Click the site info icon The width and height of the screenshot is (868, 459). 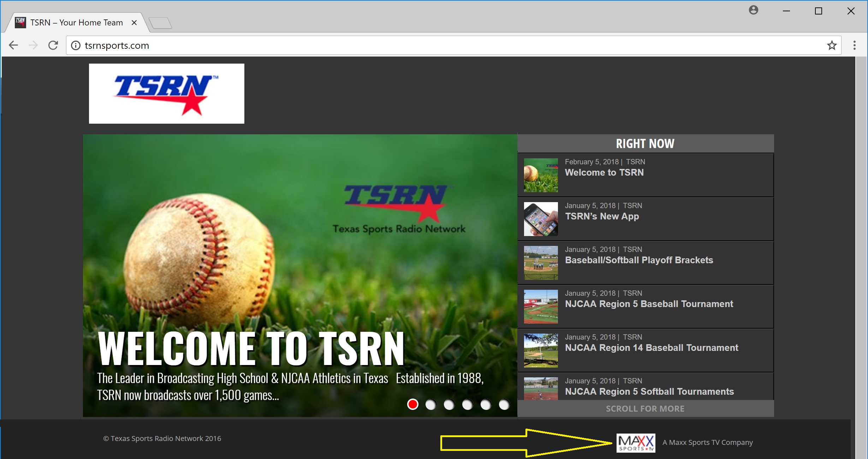click(x=76, y=45)
